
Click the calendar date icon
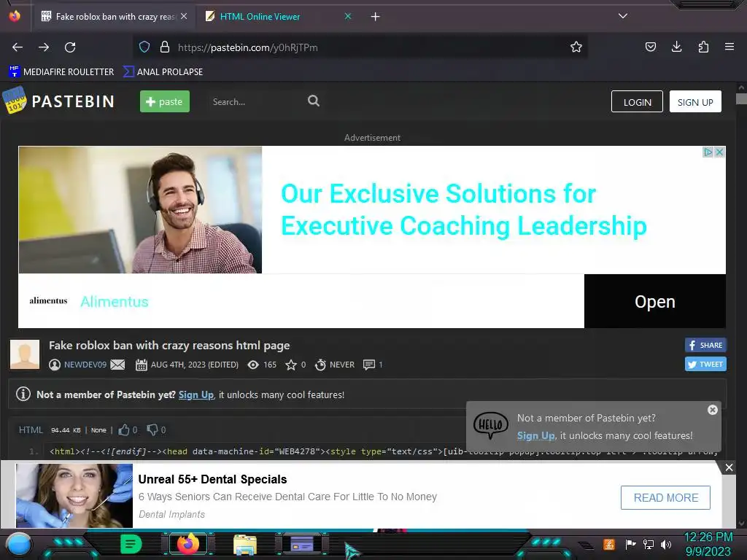coord(142,365)
